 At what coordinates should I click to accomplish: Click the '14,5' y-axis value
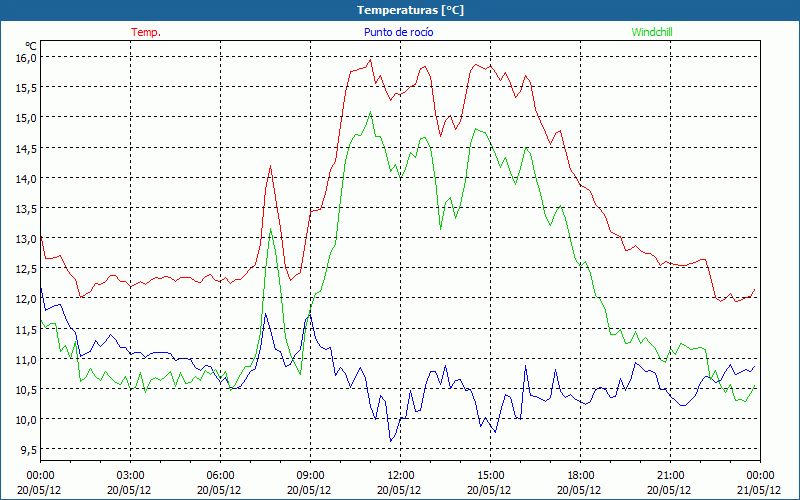(x=26, y=148)
